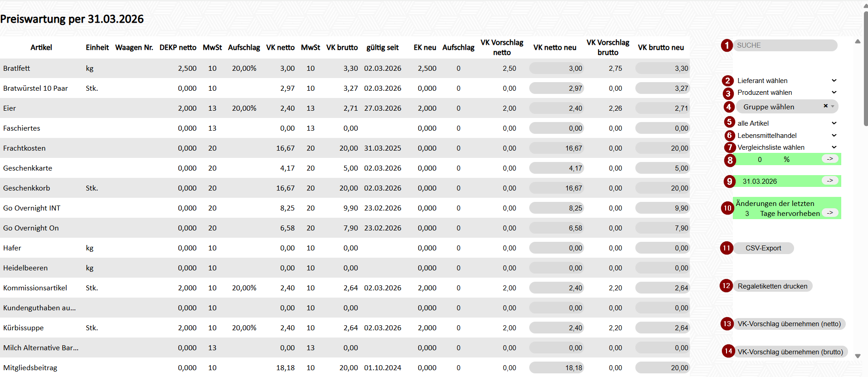Click the arrow next to date 31.03.2026
The height and width of the screenshot is (377, 868).
(x=829, y=181)
